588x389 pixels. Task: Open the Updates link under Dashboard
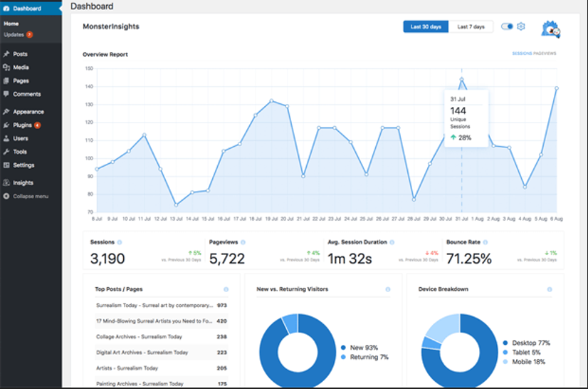14,34
